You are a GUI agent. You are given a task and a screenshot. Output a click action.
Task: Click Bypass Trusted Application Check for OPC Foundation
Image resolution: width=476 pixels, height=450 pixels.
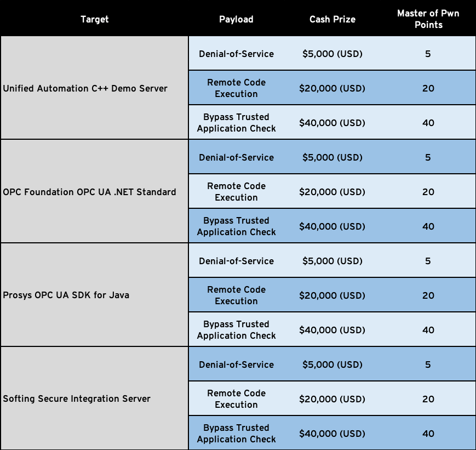pos(236,226)
